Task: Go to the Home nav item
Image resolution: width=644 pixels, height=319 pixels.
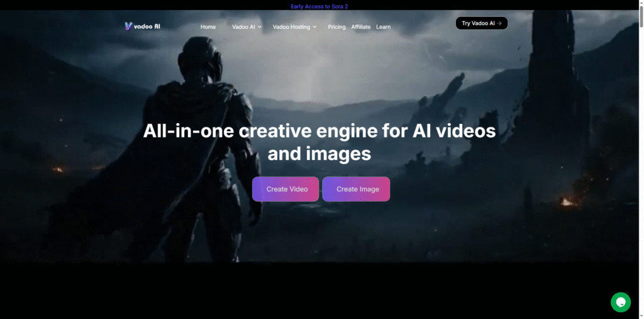Action: coord(208,27)
